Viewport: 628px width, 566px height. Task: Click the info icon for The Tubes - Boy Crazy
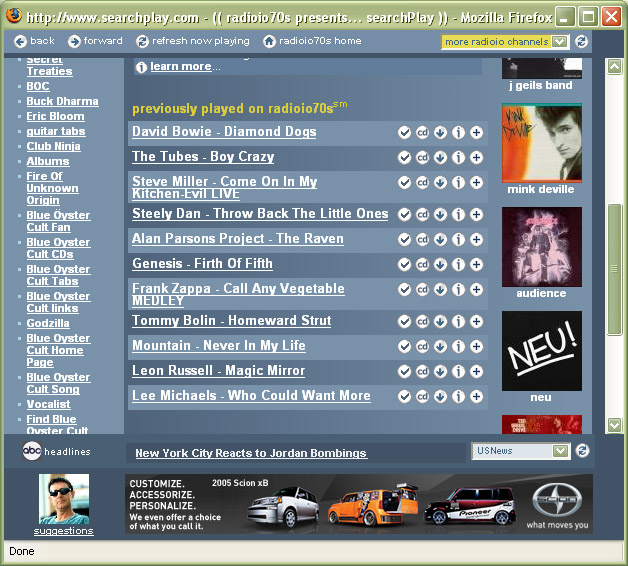[x=459, y=157]
